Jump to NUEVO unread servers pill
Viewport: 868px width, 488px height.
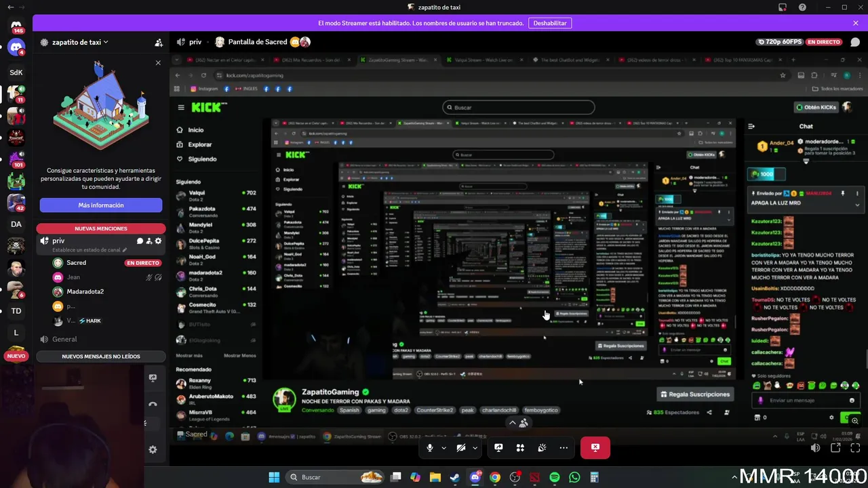coord(16,356)
